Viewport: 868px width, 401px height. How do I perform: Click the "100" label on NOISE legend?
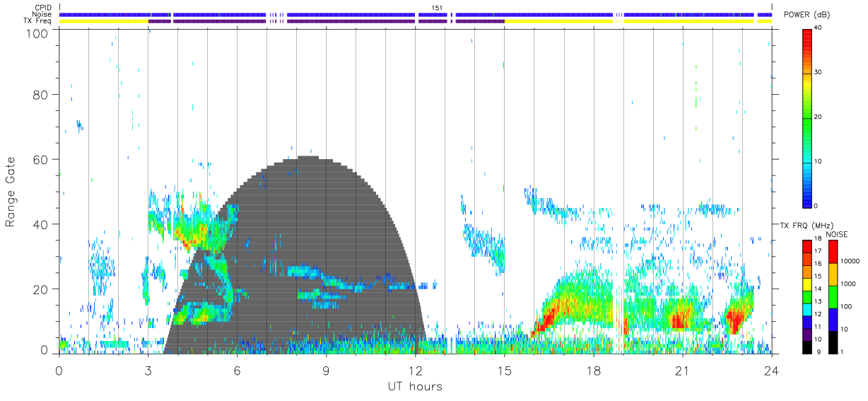[847, 306]
